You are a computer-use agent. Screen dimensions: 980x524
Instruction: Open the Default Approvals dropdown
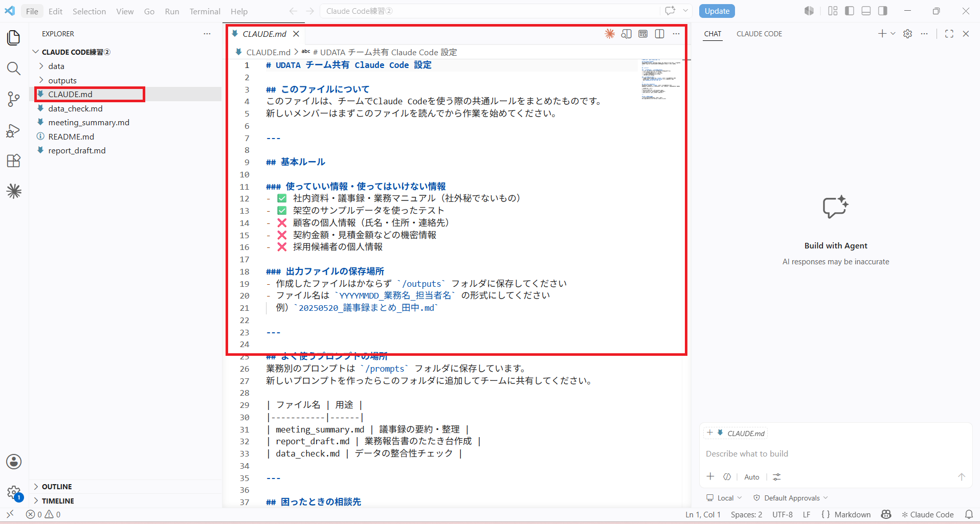click(791, 498)
